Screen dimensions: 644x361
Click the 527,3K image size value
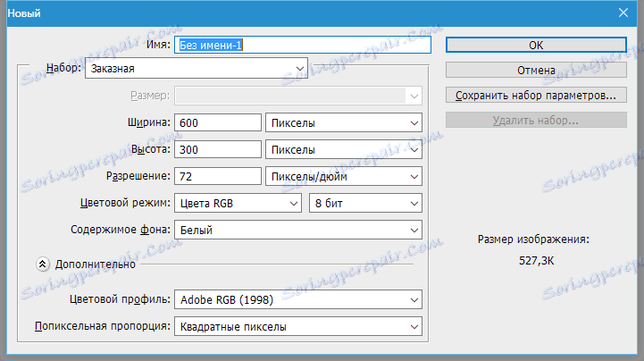click(537, 261)
